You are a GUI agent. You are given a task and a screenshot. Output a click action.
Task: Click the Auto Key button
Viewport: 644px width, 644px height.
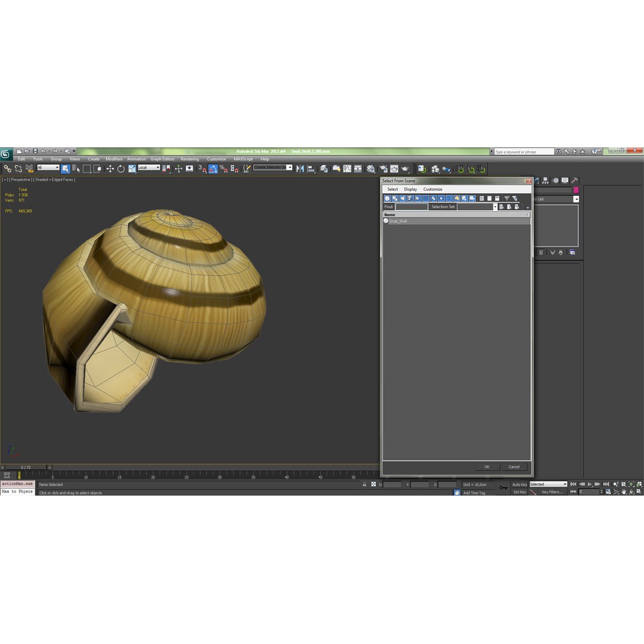tap(519, 485)
